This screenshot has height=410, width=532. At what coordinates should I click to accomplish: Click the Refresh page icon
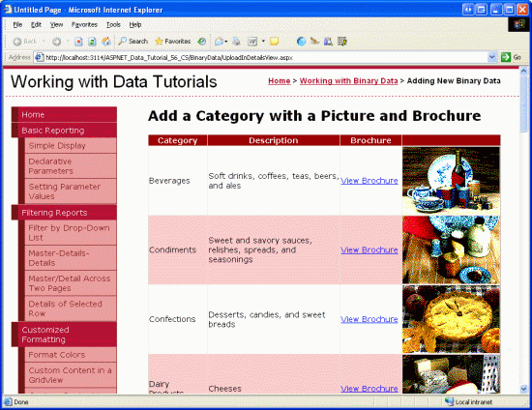pyautogui.click(x=92, y=42)
